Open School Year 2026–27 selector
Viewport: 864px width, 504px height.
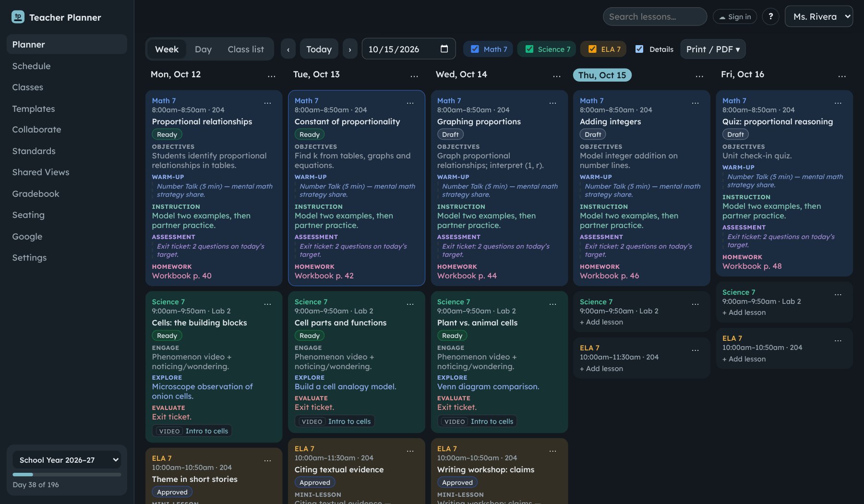click(67, 460)
